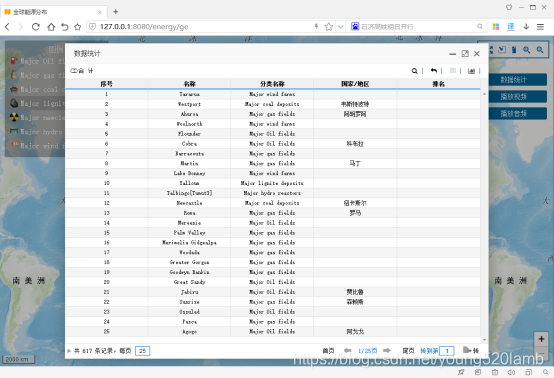Open the sound icon in browser status bar
The image size is (554, 378).
(511, 372)
